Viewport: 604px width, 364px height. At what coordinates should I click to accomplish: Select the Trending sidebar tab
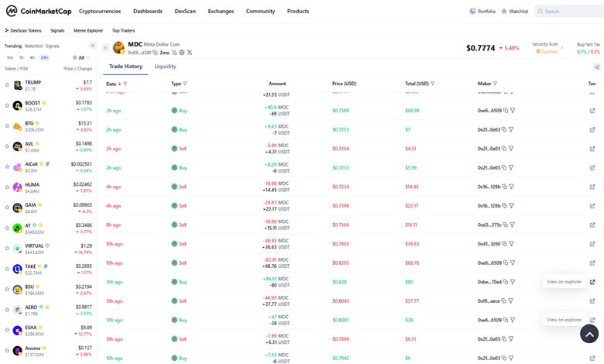click(x=13, y=46)
